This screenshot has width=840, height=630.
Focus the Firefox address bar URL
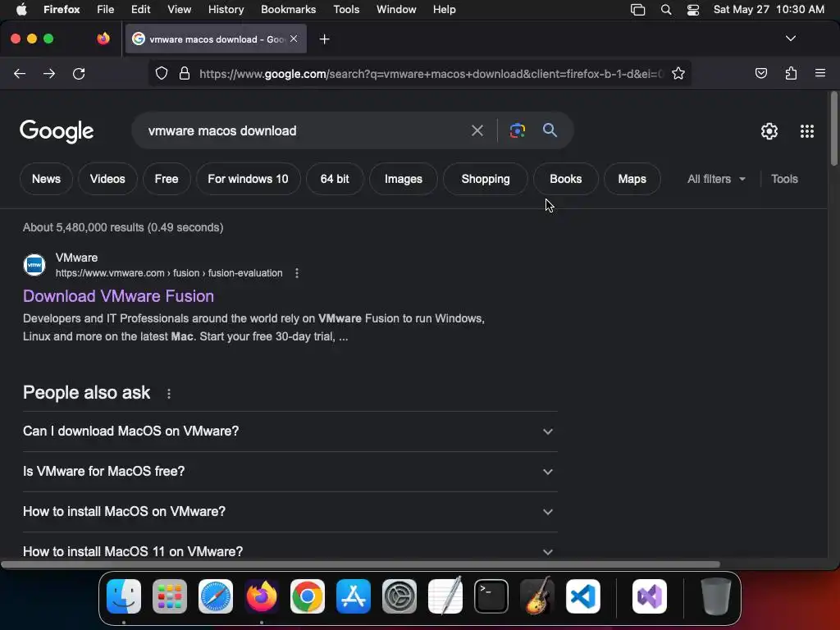pyautogui.click(x=431, y=73)
